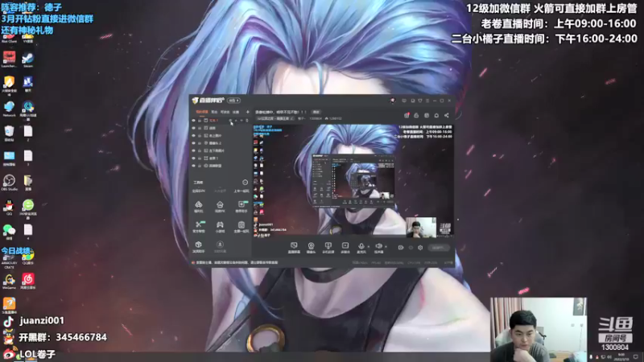644x362 pixels.
Task: Add a new scene with plus icon
Action: (x=247, y=112)
